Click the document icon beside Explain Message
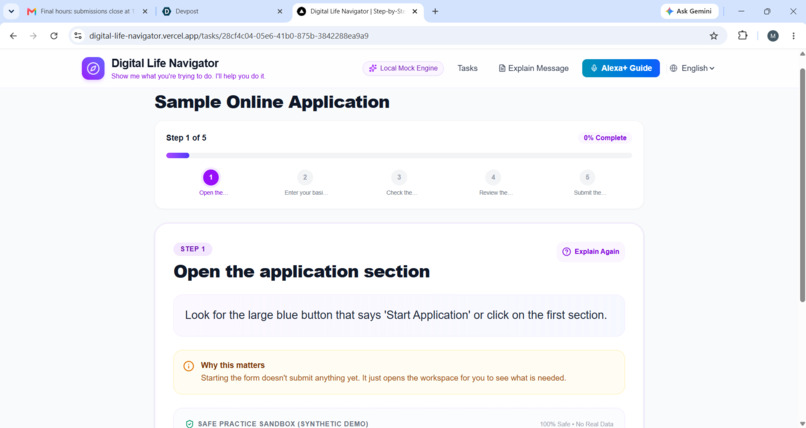 pos(502,68)
